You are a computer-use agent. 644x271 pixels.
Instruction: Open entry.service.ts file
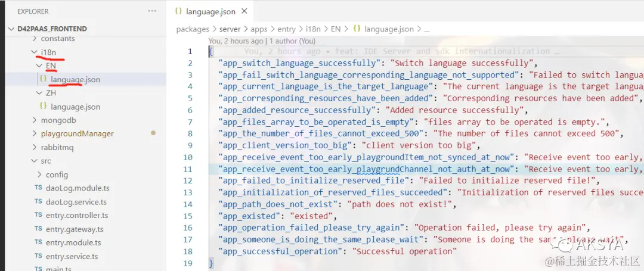72,256
